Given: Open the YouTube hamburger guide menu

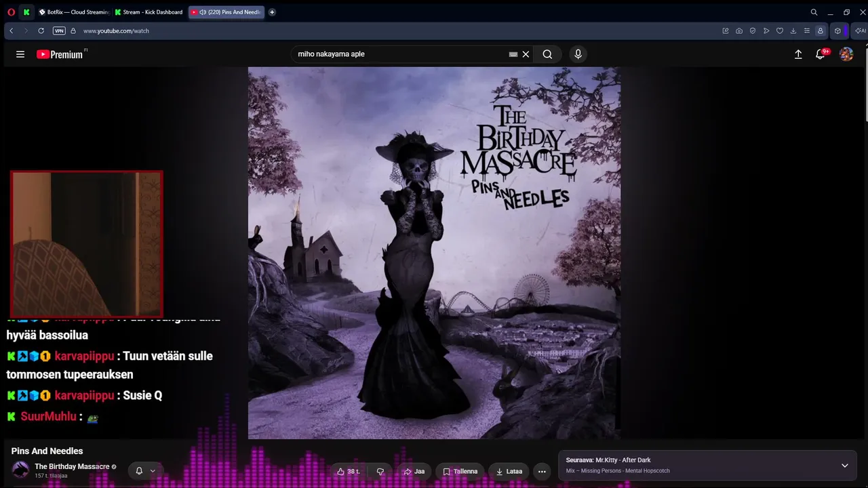Looking at the screenshot, I should 20,54.
